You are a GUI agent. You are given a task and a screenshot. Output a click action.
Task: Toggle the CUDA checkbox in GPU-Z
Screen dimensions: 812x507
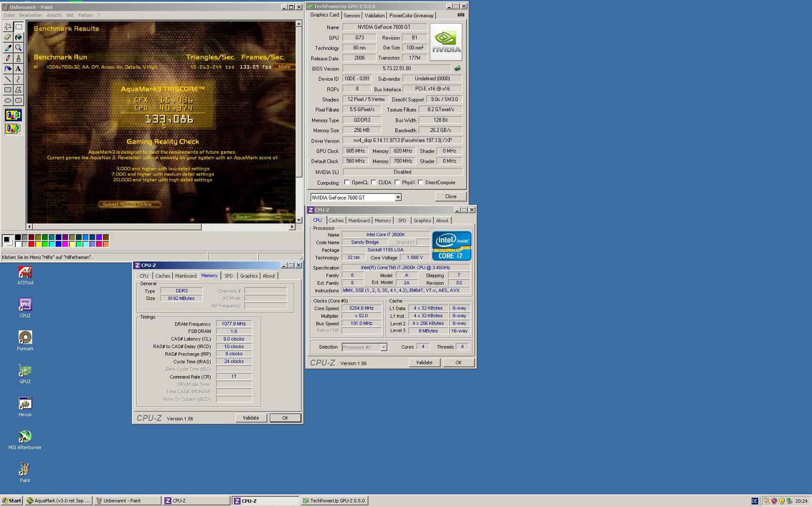(x=374, y=182)
